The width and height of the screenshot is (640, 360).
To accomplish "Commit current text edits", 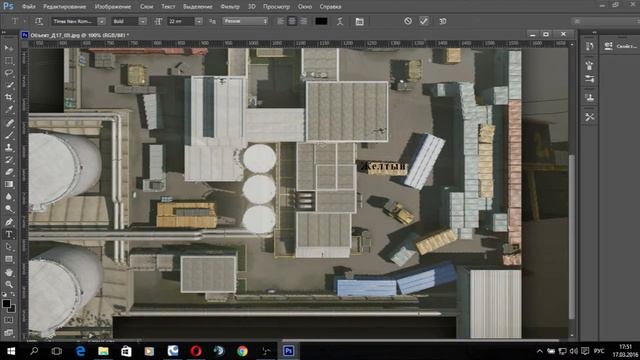I will click(x=424, y=21).
